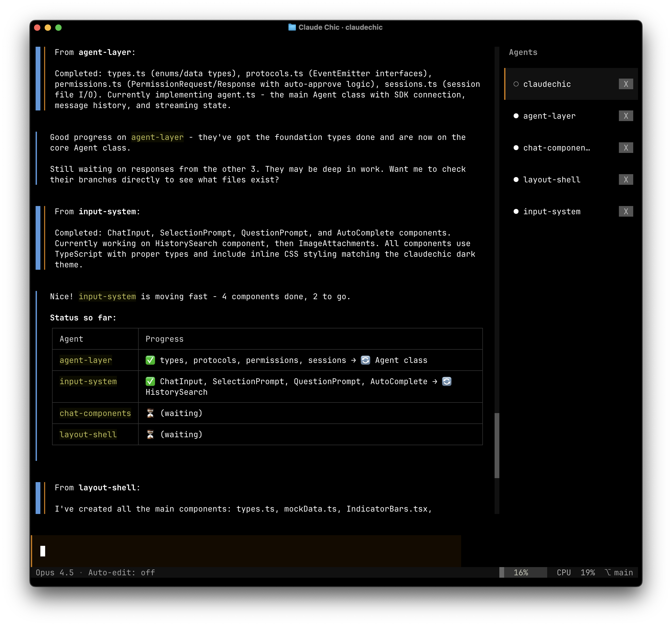This screenshot has height=626, width=672.
Task: Click the hourglass icon in chat-components row
Action: pos(150,413)
